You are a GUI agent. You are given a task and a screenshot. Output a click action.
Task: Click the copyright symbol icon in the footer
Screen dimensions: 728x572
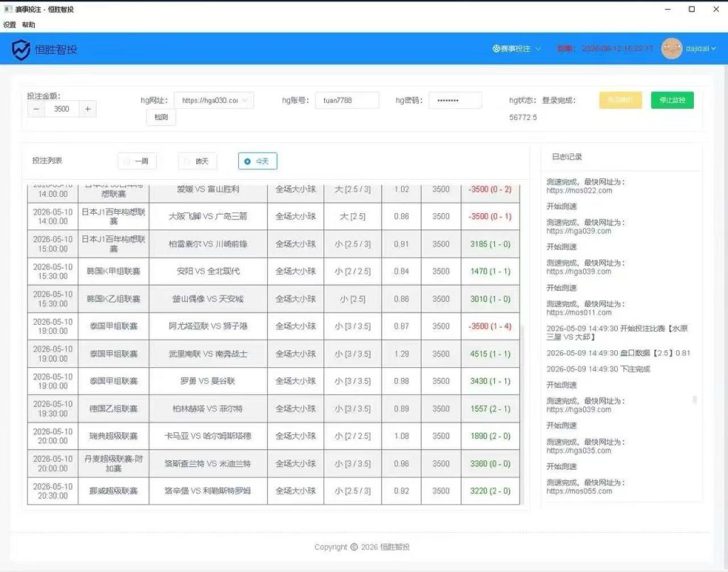tap(354, 547)
